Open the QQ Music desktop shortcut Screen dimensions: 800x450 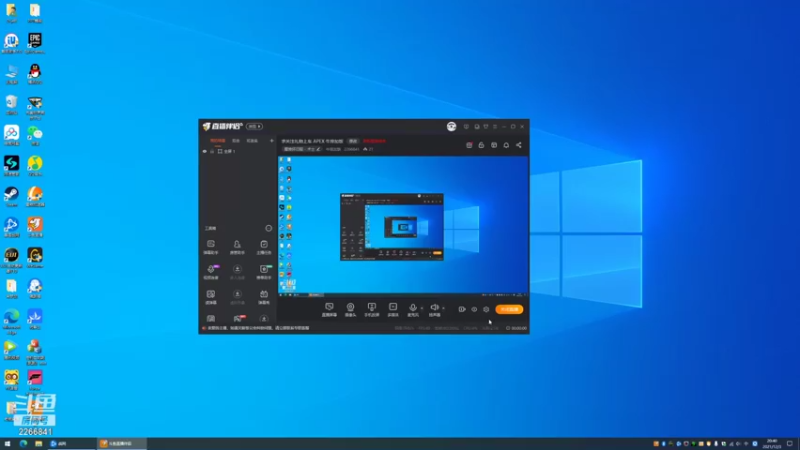click(35, 166)
